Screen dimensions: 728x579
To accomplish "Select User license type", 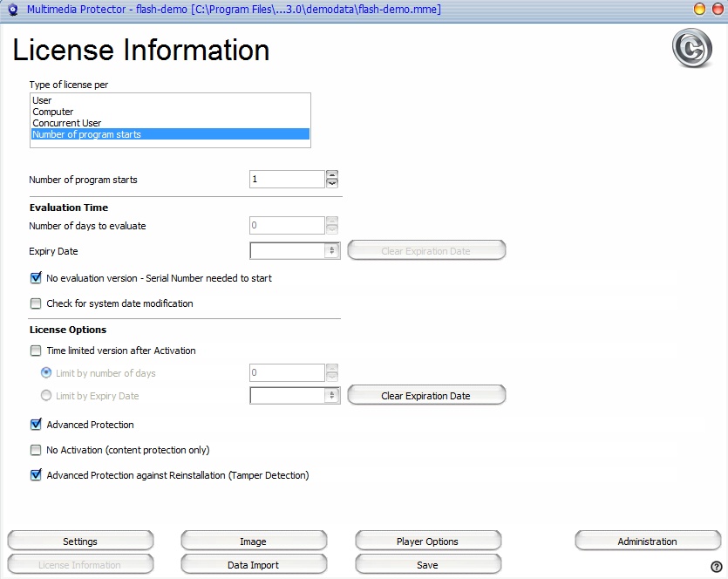I will tap(42, 100).
